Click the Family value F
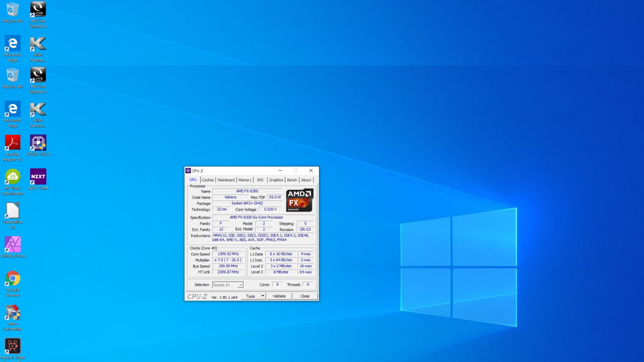644x362 pixels. pyautogui.click(x=221, y=223)
